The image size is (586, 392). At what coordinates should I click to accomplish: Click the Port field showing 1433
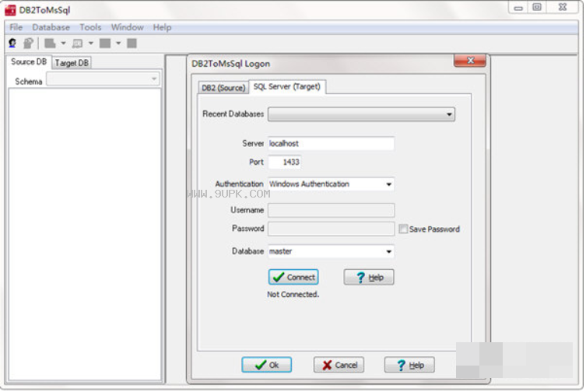[x=284, y=163]
